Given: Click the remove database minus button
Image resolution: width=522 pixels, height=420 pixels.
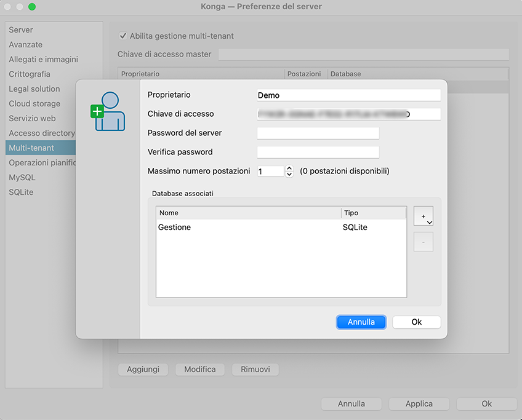Looking at the screenshot, I should pyautogui.click(x=424, y=242).
